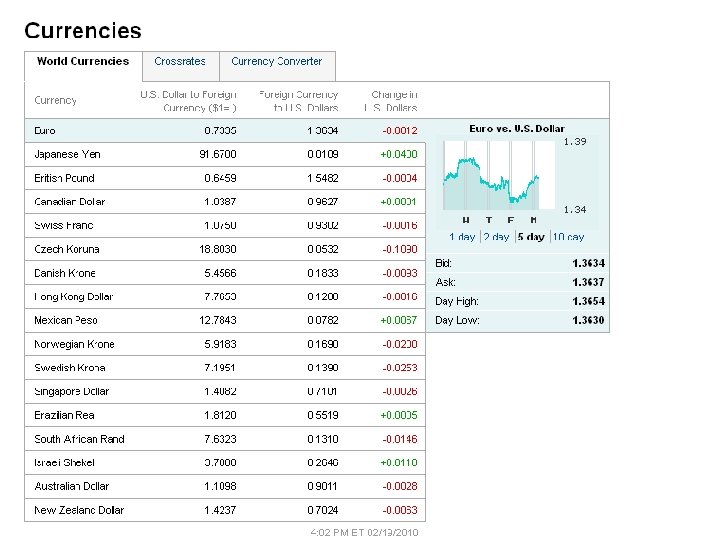Image resolution: width=720 pixels, height=540 pixels.
Task: Click the Currency column header
Action: (x=55, y=100)
